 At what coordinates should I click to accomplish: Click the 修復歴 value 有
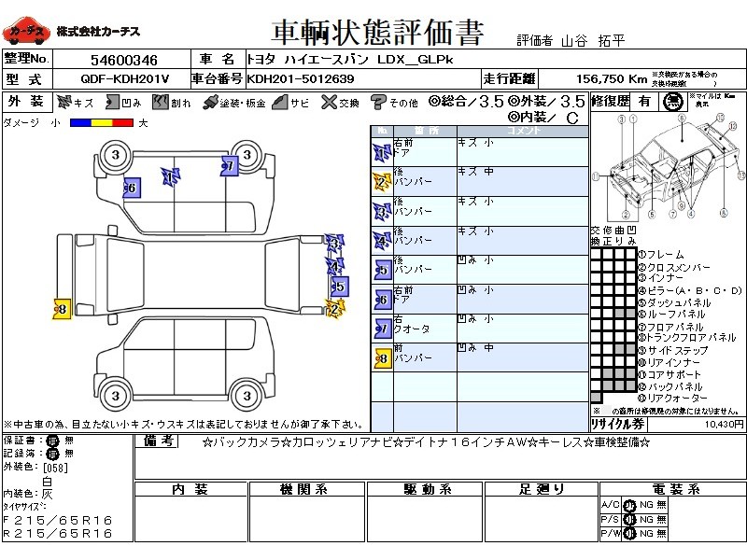coord(644,102)
